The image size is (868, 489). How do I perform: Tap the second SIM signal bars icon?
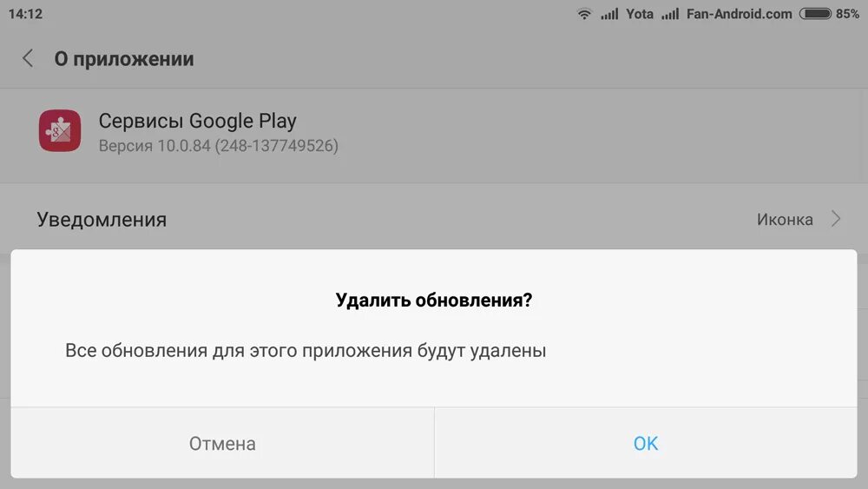[x=670, y=14]
